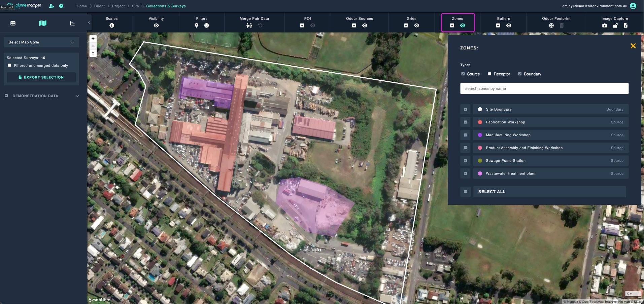The width and height of the screenshot is (644, 304).
Task: Close the Zones panel
Action: coord(633,46)
